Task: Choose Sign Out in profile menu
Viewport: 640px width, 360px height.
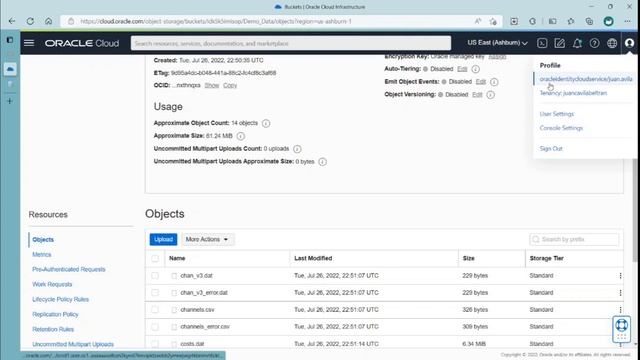Action: [551, 149]
